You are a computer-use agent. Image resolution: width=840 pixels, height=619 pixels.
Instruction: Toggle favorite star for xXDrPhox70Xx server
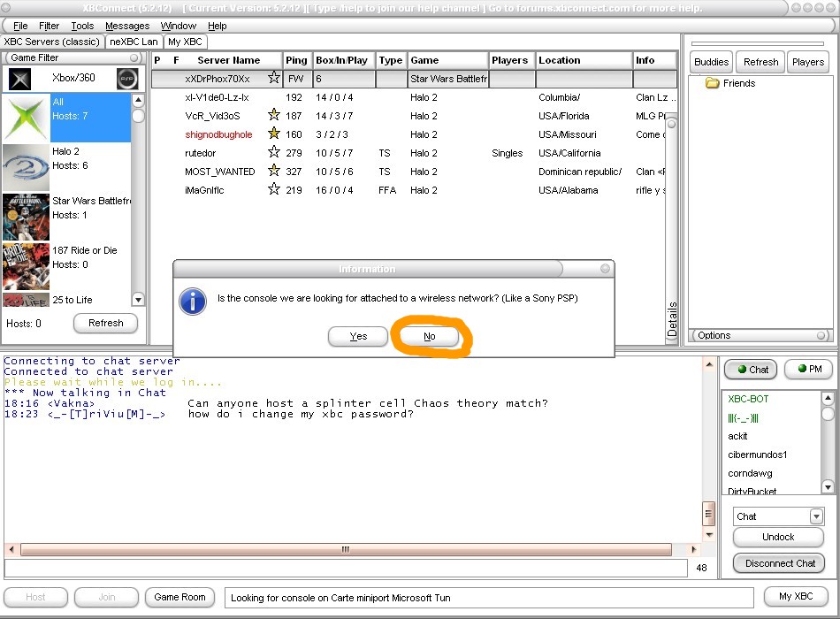274,78
